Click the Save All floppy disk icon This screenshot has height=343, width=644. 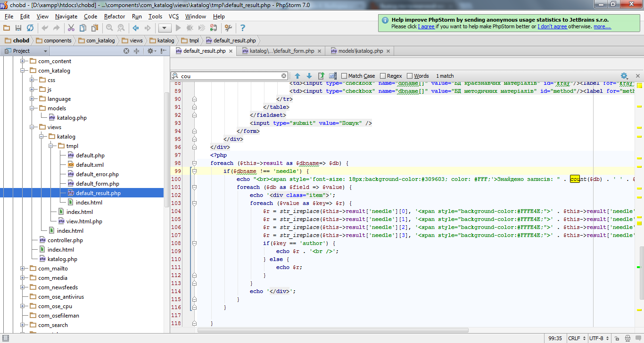click(18, 28)
